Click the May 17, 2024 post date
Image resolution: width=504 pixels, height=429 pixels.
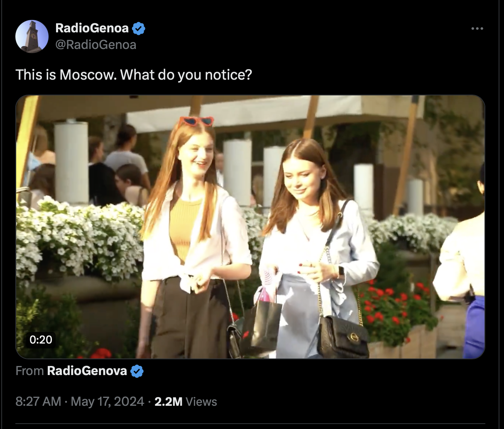click(108, 402)
